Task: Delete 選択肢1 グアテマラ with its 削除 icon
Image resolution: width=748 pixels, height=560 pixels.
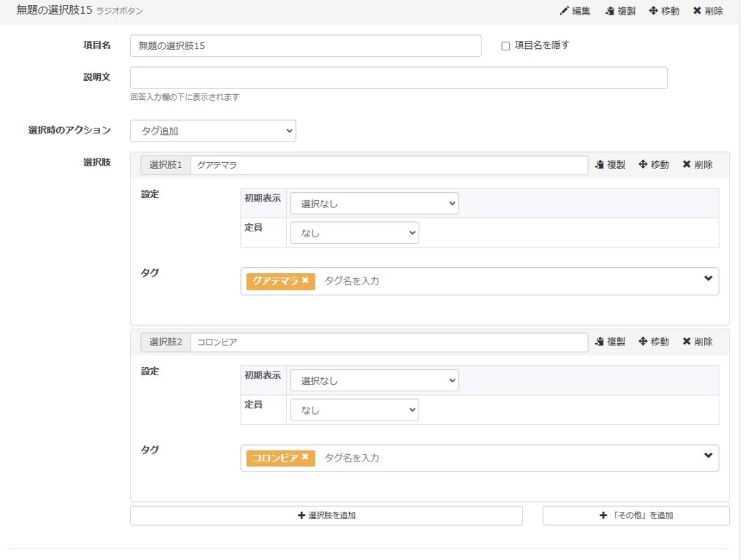Action: click(687, 165)
